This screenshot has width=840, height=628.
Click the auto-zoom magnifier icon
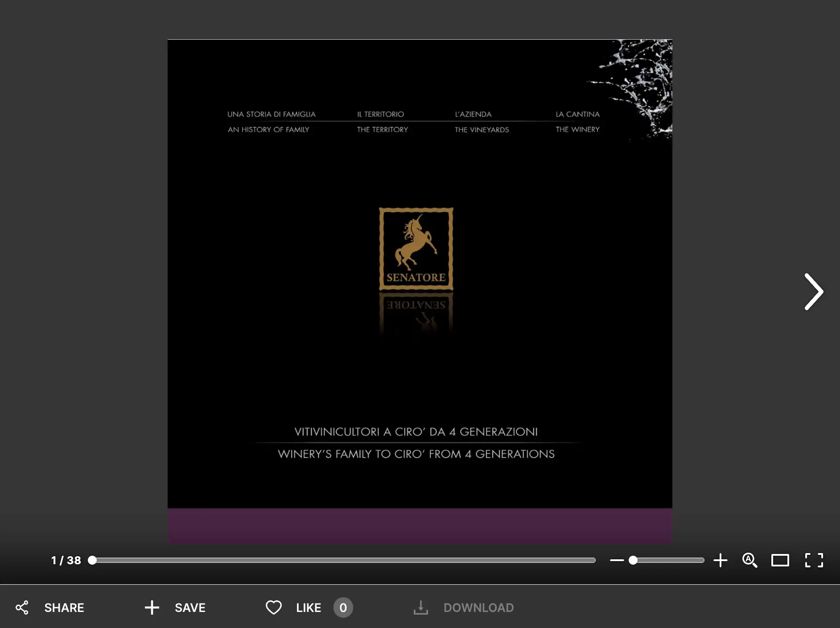[x=749, y=560]
